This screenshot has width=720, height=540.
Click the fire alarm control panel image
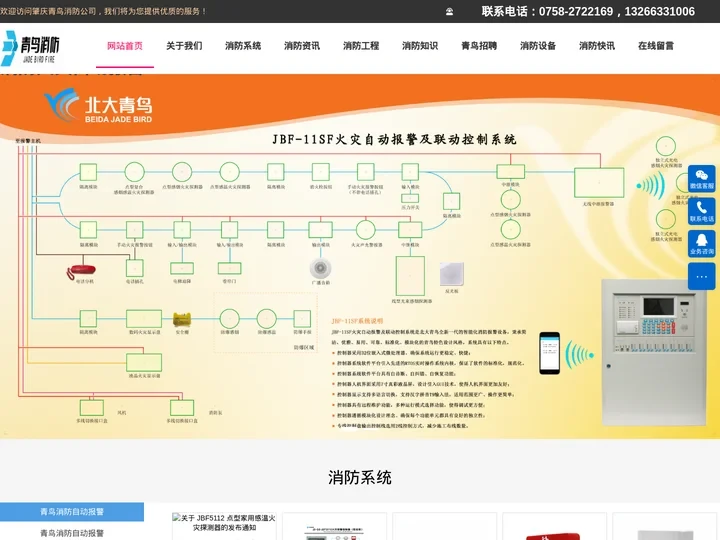coord(653,352)
